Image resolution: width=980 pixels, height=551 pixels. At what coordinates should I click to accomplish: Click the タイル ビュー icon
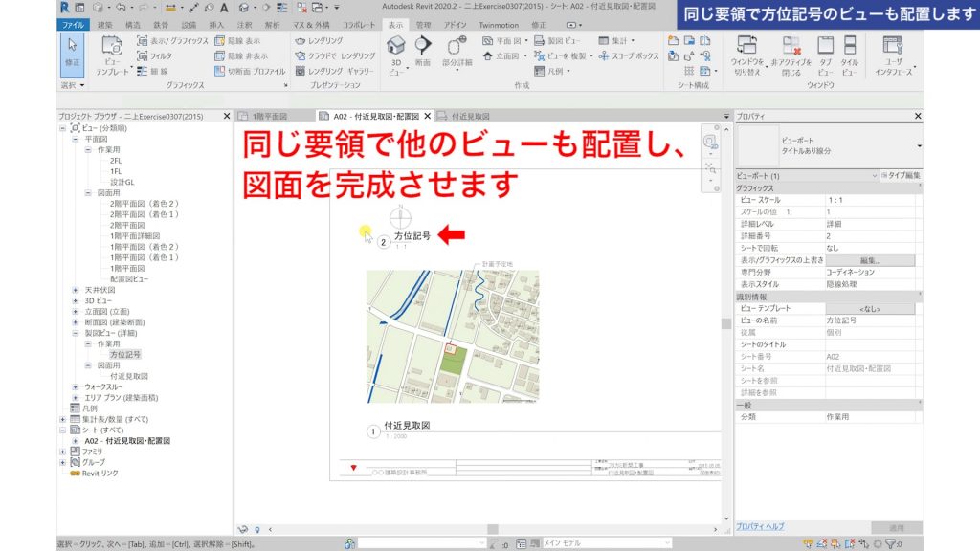point(850,45)
